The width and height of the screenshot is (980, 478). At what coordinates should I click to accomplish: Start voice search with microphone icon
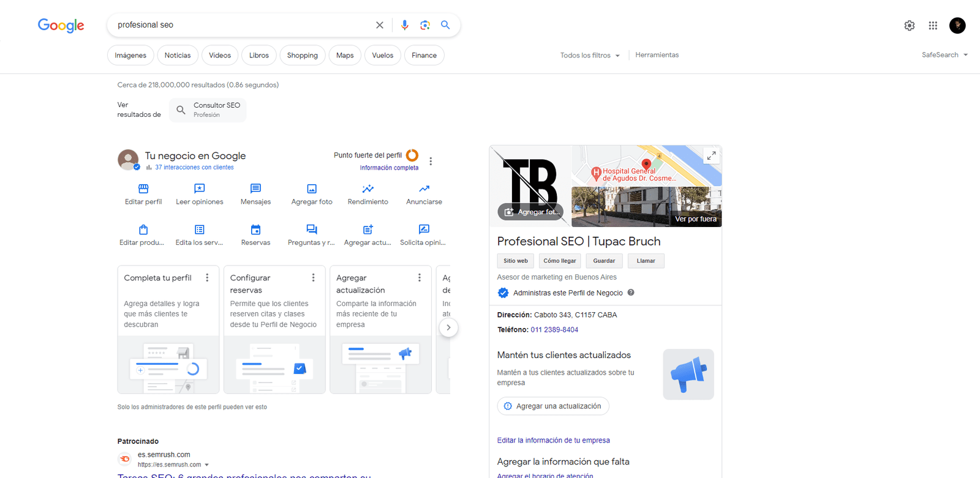tap(404, 25)
